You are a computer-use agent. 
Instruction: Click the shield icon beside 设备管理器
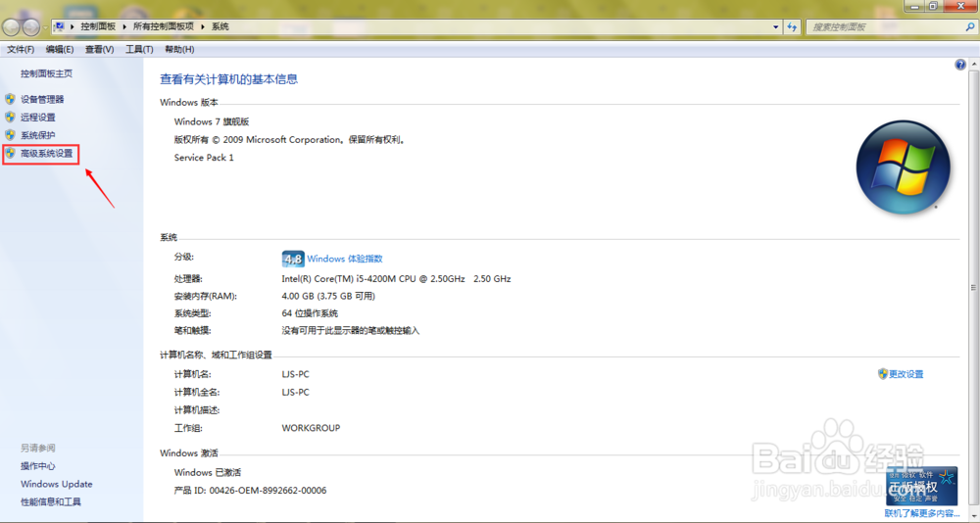pyautogui.click(x=10, y=99)
